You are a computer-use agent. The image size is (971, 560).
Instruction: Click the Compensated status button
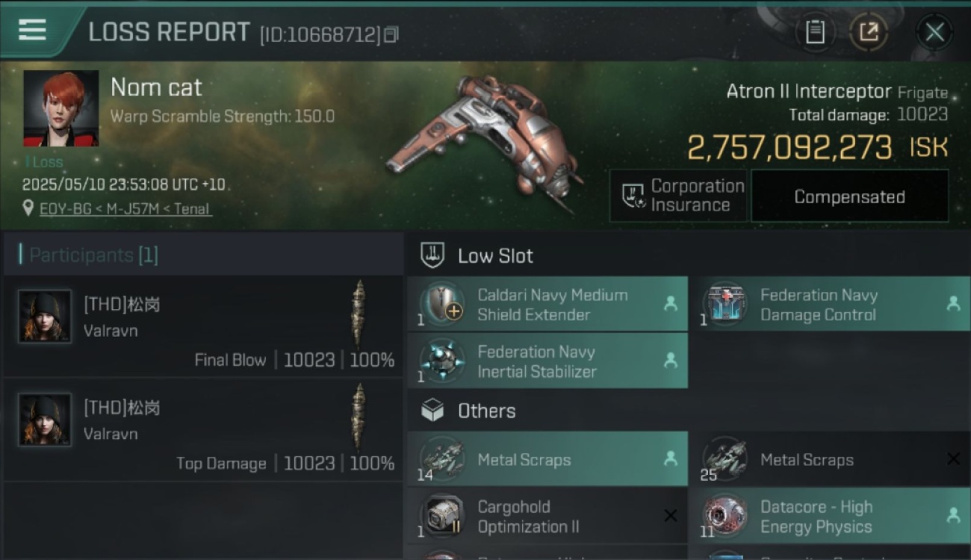[x=849, y=196]
